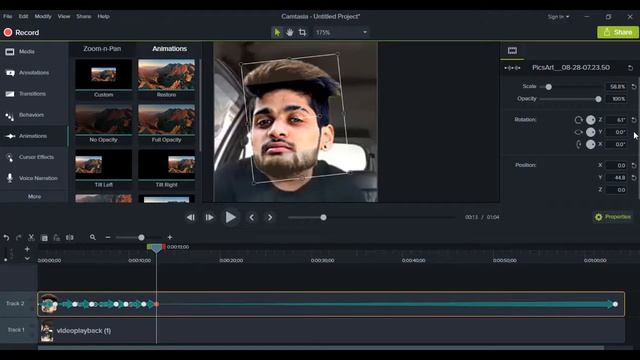Click the Properties button

click(x=613, y=217)
